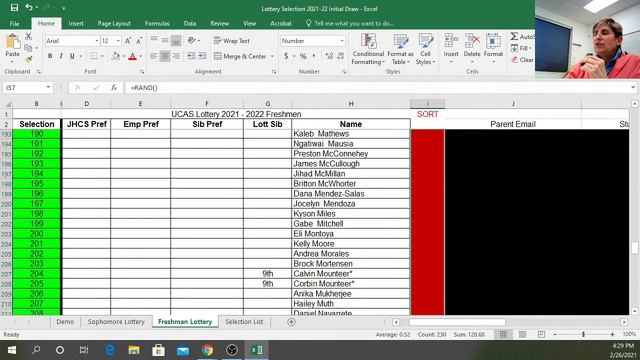The image size is (640, 360).
Task: Open Cell Styles gallery
Action: pyautogui.click(x=425, y=49)
